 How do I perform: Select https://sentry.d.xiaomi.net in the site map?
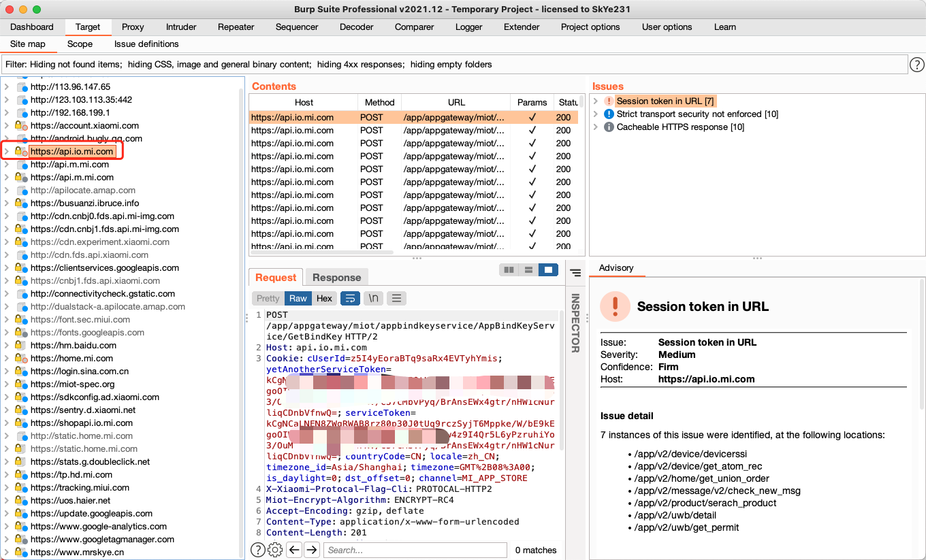click(x=83, y=410)
